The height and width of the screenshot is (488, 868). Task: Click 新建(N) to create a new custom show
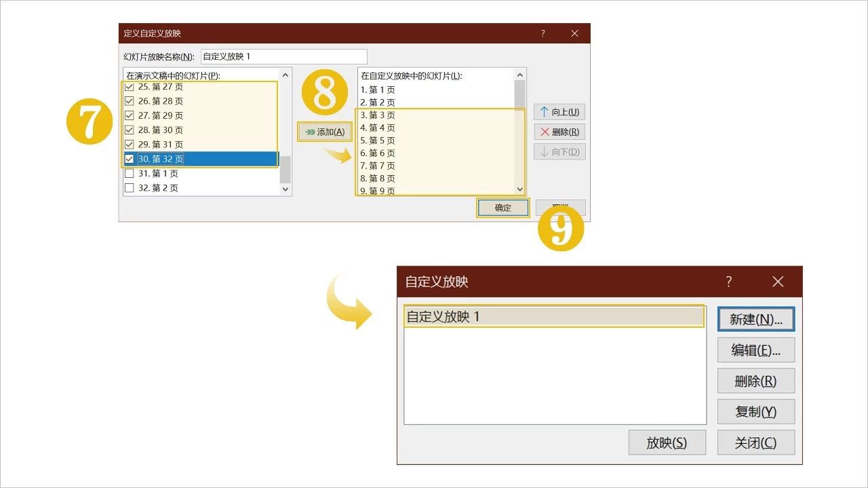tap(755, 318)
